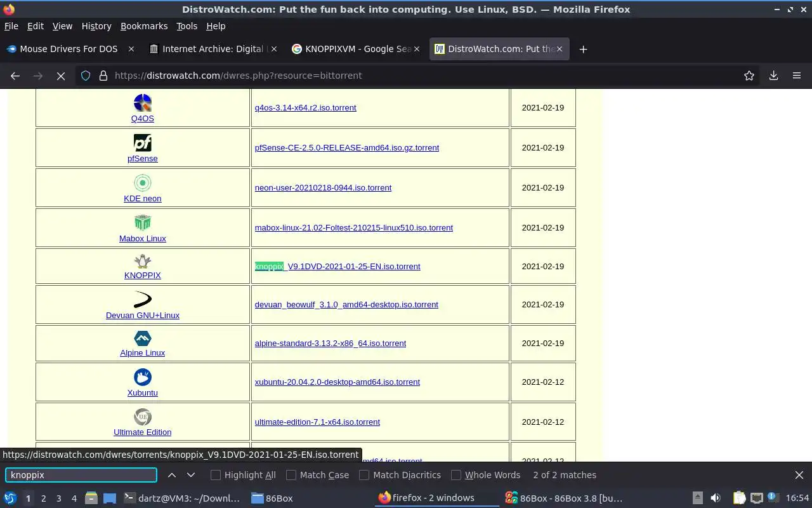Open the Mabox Linux text link
This screenshot has width=812, height=508.
pyautogui.click(x=143, y=239)
